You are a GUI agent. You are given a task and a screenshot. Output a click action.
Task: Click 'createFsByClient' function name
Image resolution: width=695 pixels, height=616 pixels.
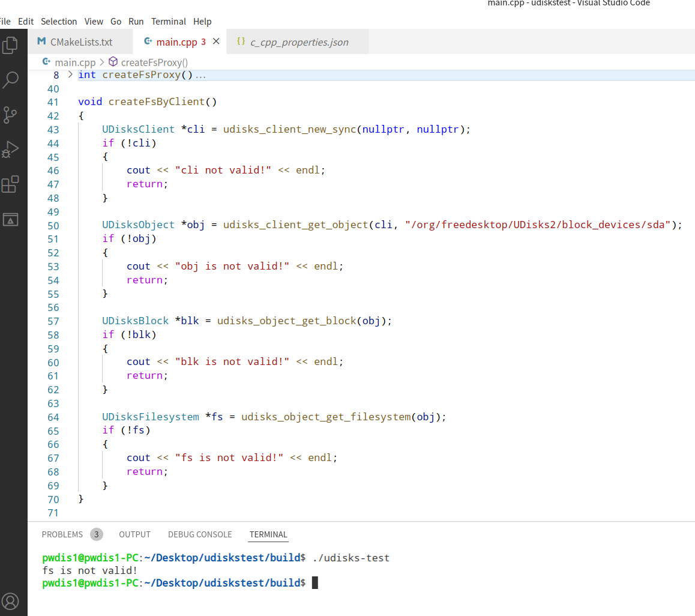[157, 101]
